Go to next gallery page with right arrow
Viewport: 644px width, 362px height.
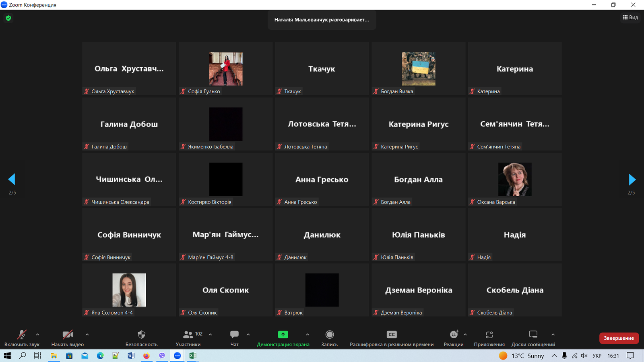tap(632, 179)
